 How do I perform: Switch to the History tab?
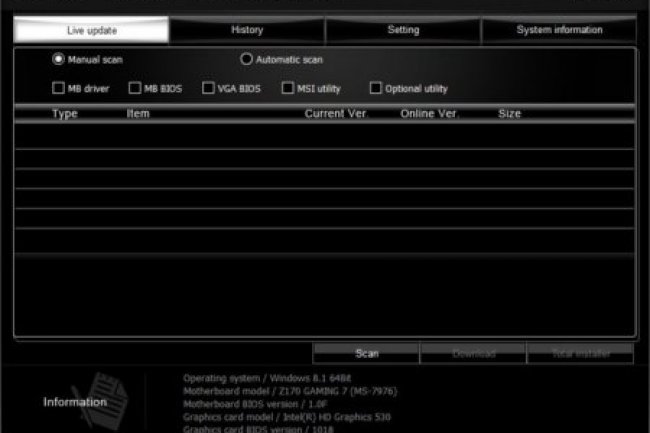[247, 30]
